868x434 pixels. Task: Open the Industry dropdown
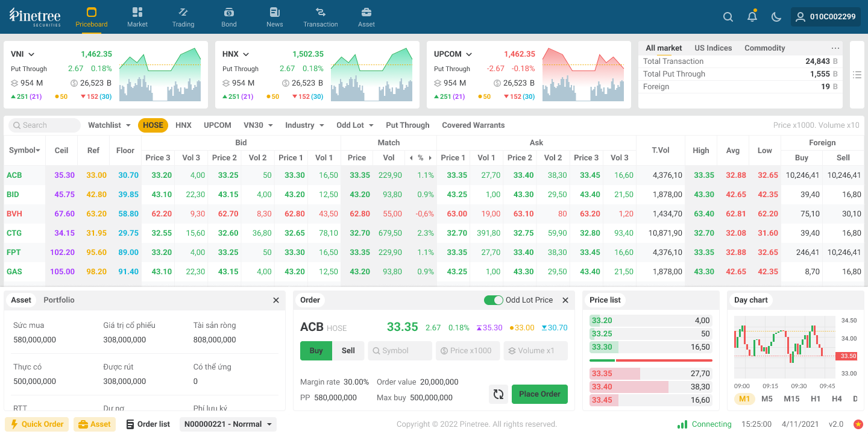[304, 125]
